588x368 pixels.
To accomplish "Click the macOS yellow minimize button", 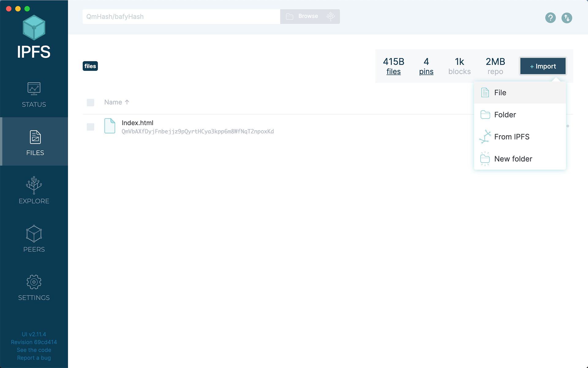I will (x=18, y=9).
